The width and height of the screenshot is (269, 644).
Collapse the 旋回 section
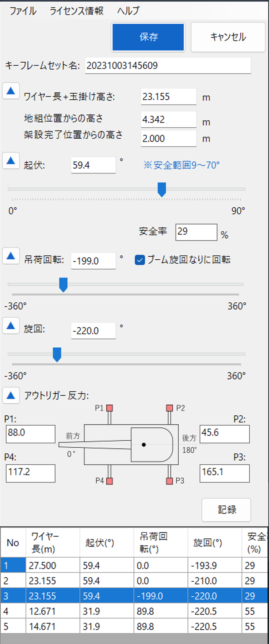tap(11, 326)
